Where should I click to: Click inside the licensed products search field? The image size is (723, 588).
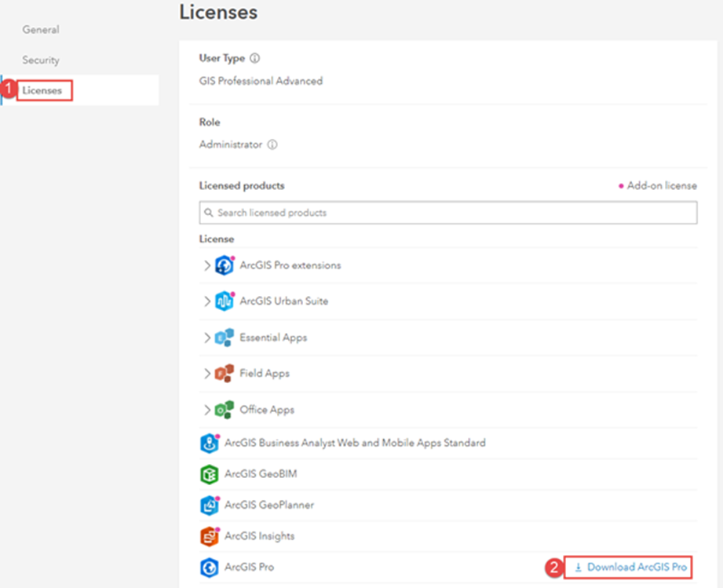click(x=393, y=212)
